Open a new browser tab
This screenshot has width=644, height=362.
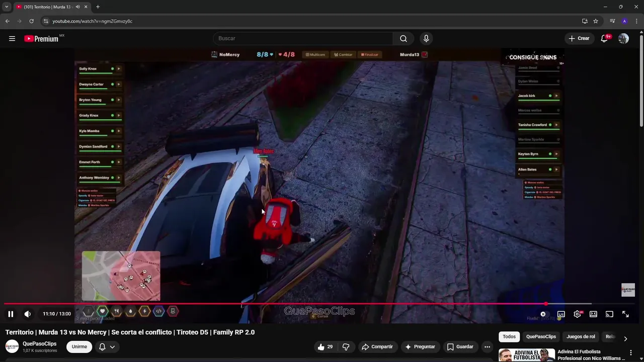98,7
